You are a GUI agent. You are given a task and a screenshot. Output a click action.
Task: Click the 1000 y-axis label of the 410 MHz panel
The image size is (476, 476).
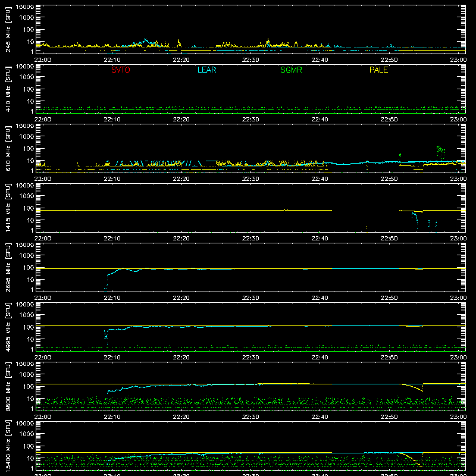[27, 77]
